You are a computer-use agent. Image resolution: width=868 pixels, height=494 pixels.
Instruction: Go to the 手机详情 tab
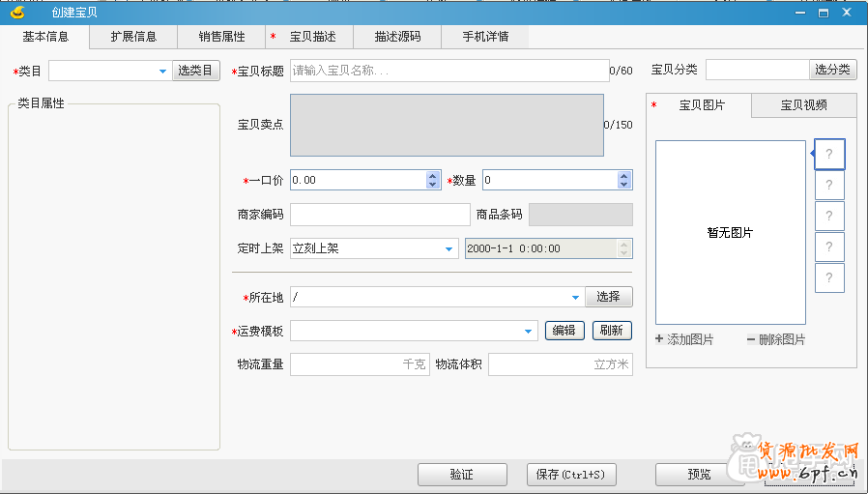coord(484,37)
